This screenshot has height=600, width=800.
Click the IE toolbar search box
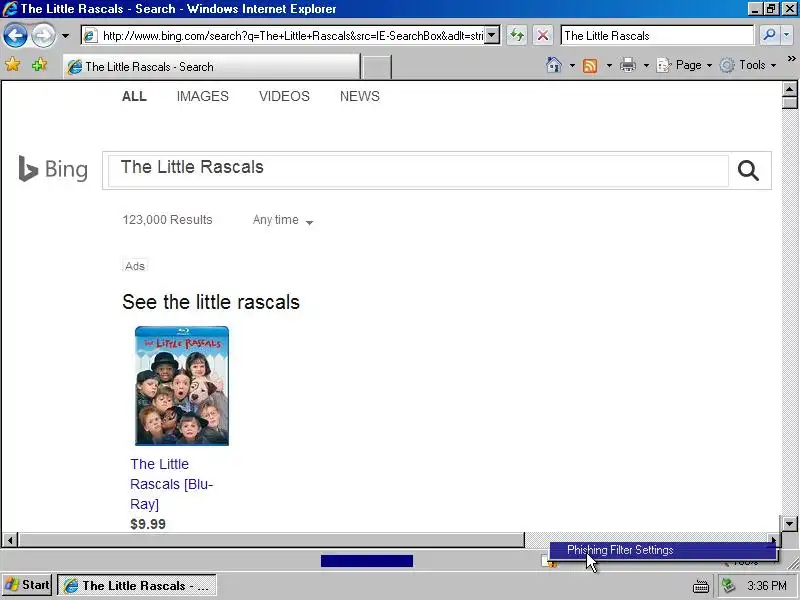pos(657,36)
